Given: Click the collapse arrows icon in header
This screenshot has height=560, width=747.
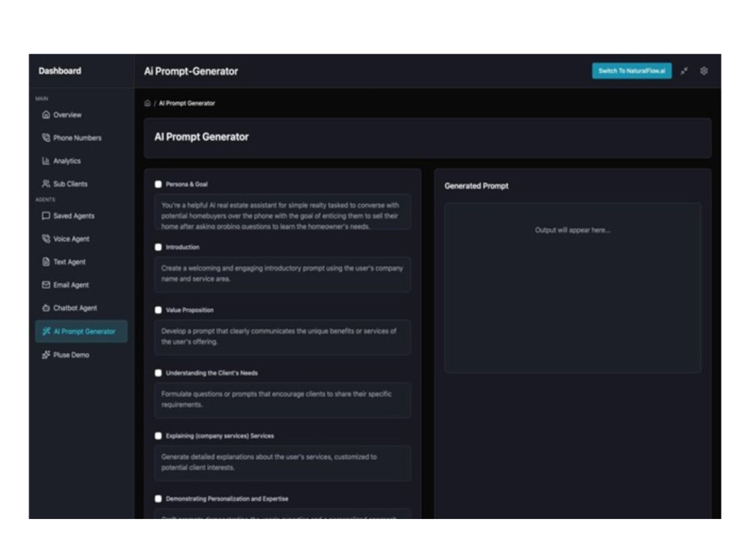Looking at the screenshot, I should pos(684,71).
